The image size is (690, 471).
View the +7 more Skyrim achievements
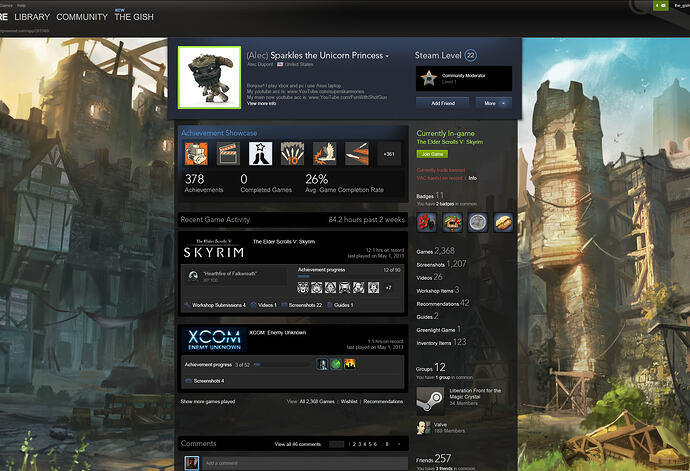(x=389, y=288)
